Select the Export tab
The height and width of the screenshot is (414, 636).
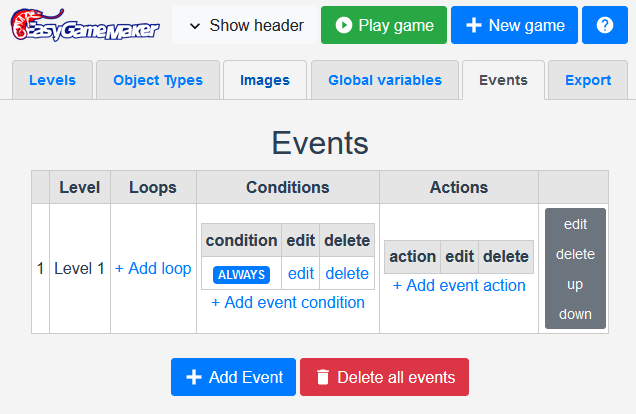588,80
